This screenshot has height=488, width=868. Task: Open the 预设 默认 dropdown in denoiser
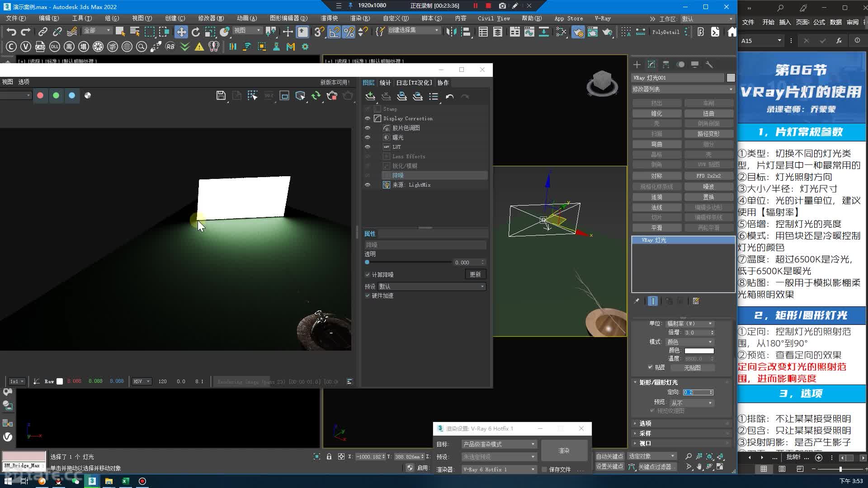432,286
